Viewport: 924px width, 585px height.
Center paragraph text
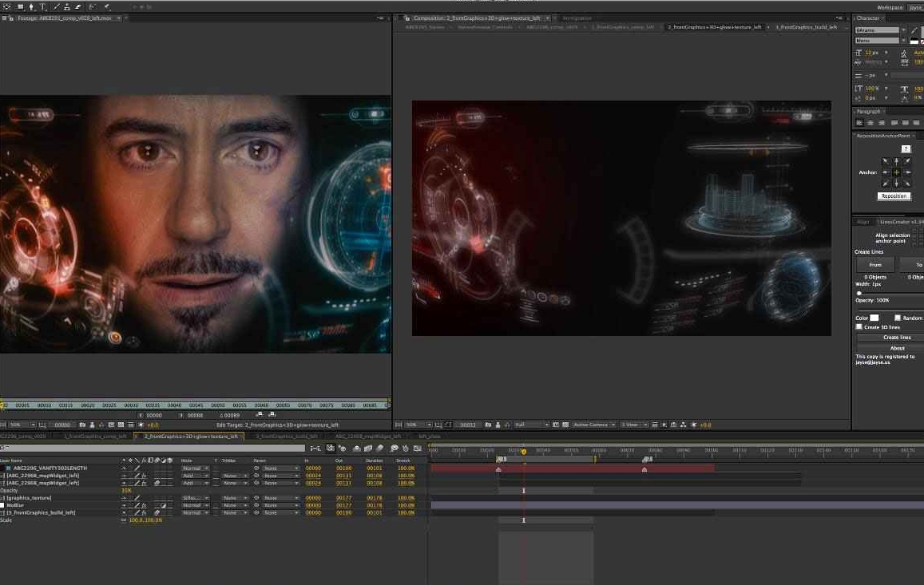tap(870, 123)
